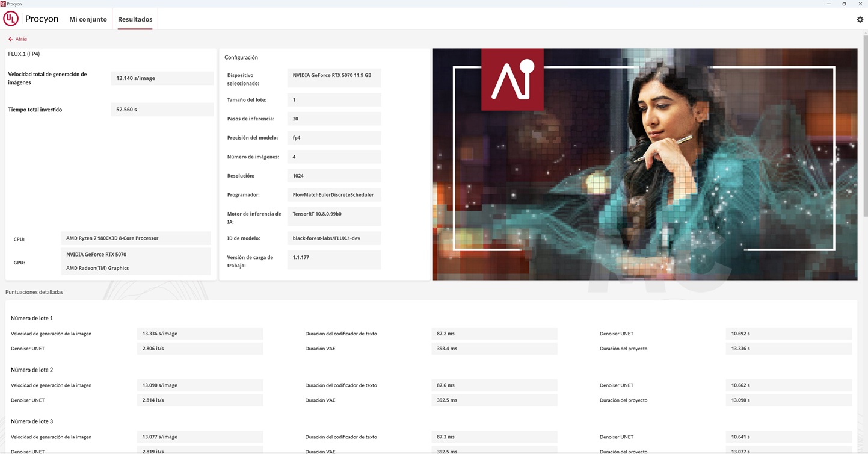Viewport: 868px width, 454px height.
Task: Click the NVIDIA GeForce RTX 5070 11.9 GB field
Action: pyautogui.click(x=332, y=75)
